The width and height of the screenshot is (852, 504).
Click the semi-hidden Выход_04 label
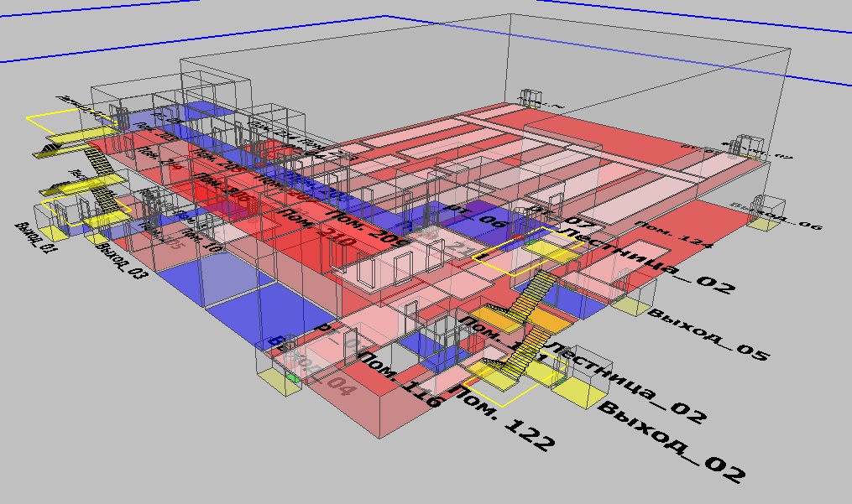pyautogui.click(x=314, y=366)
